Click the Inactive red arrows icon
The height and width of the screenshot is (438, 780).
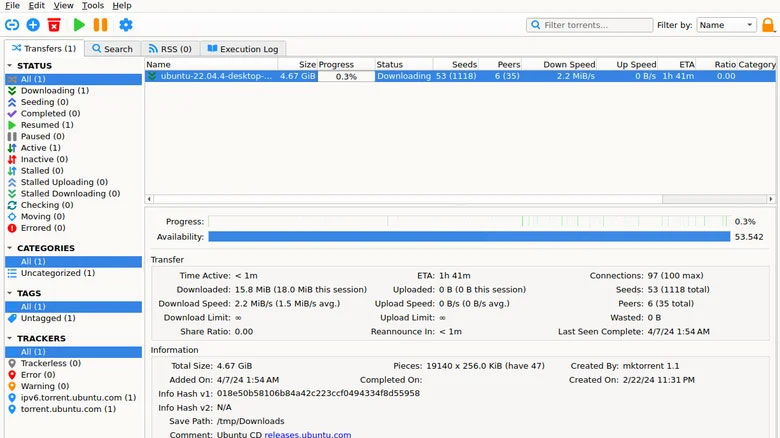point(12,159)
